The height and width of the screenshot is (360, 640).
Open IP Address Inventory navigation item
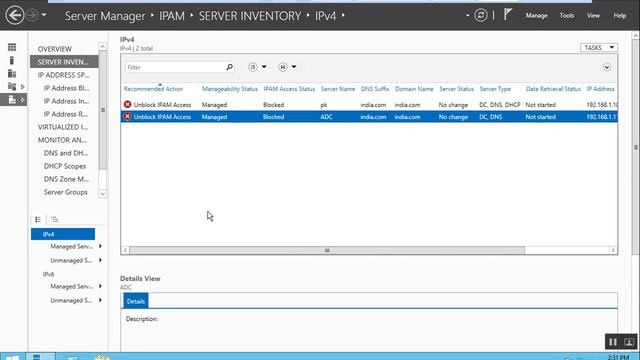point(67,101)
